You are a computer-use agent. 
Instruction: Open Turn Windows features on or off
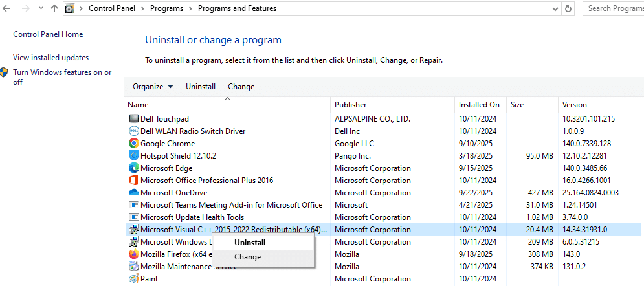click(x=62, y=77)
